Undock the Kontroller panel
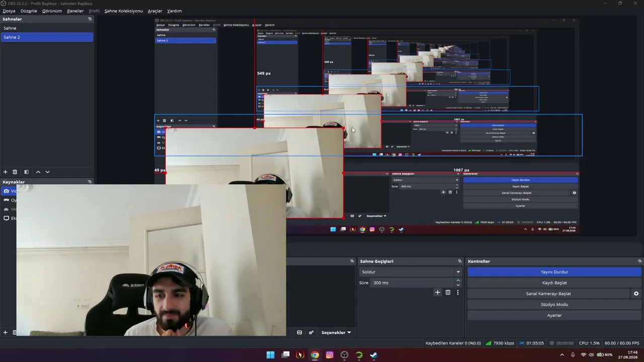The image size is (644, 362). (x=640, y=261)
